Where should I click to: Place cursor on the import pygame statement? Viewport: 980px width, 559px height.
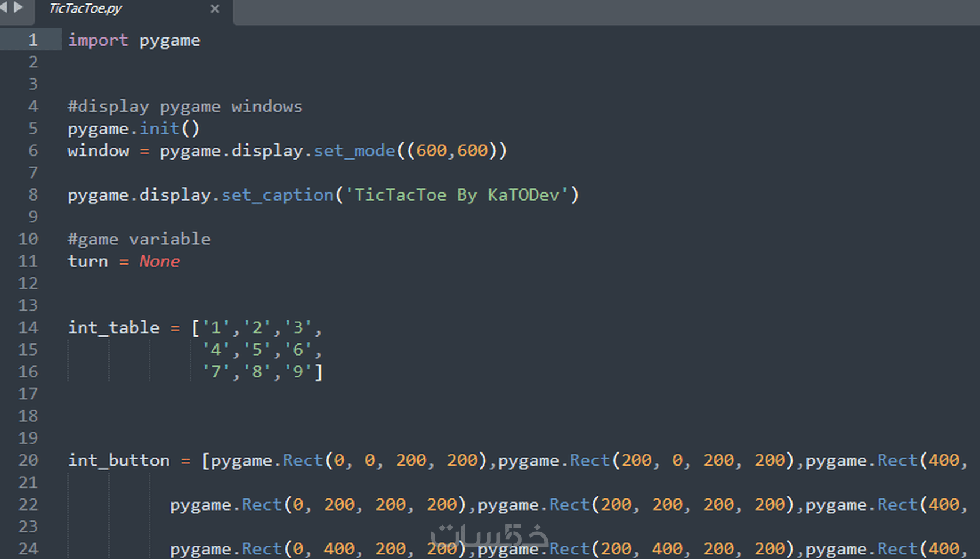pyautogui.click(x=134, y=40)
